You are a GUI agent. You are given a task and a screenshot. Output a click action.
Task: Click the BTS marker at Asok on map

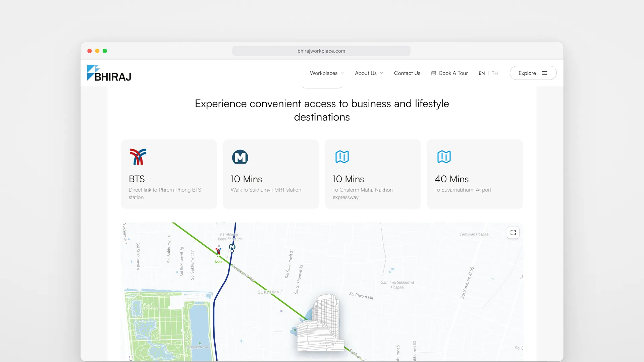pos(218,251)
